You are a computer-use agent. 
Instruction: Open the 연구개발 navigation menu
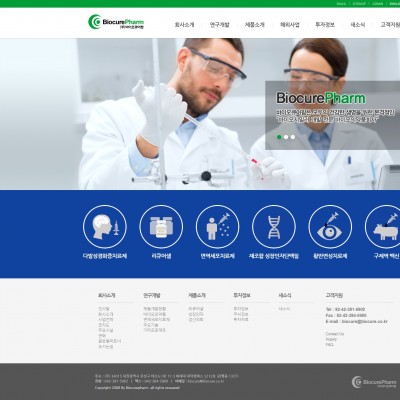[220, 25]
